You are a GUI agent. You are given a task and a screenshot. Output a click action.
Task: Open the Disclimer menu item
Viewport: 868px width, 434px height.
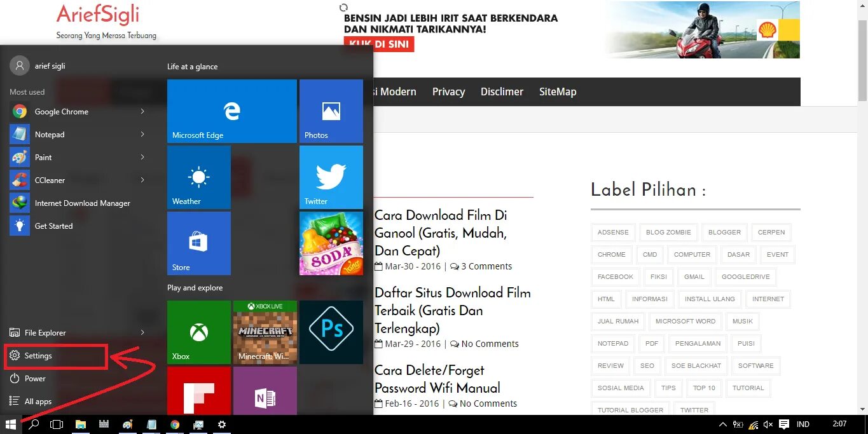point(502,92)
